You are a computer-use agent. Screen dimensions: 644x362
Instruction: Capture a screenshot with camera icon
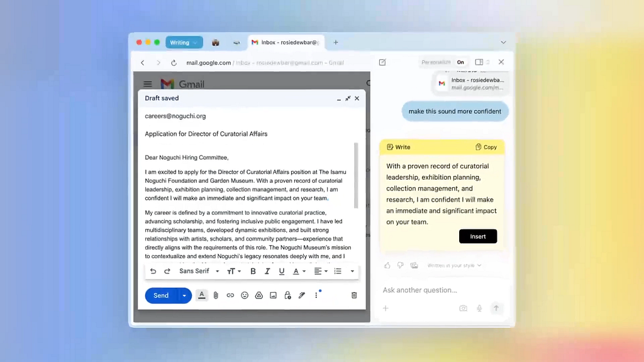click(464, 308)
